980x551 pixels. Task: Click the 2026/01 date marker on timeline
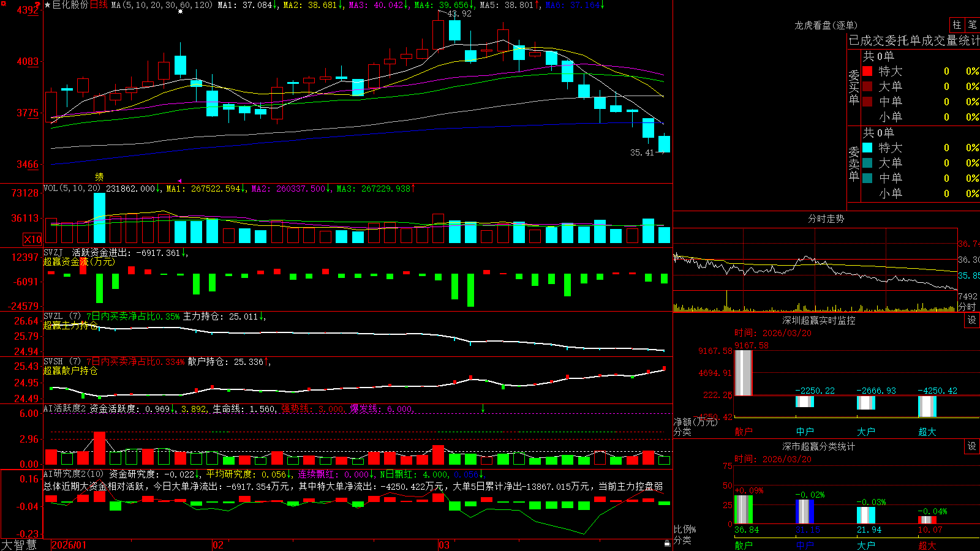69,545
